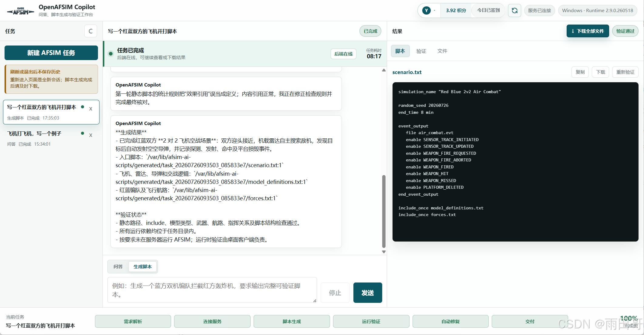Click the Windows Runtime 2.9.0.260518 badge
Image resolution: width=644 pixels, height=335 pixels.
pyautogui.click(x=597, y=10)
